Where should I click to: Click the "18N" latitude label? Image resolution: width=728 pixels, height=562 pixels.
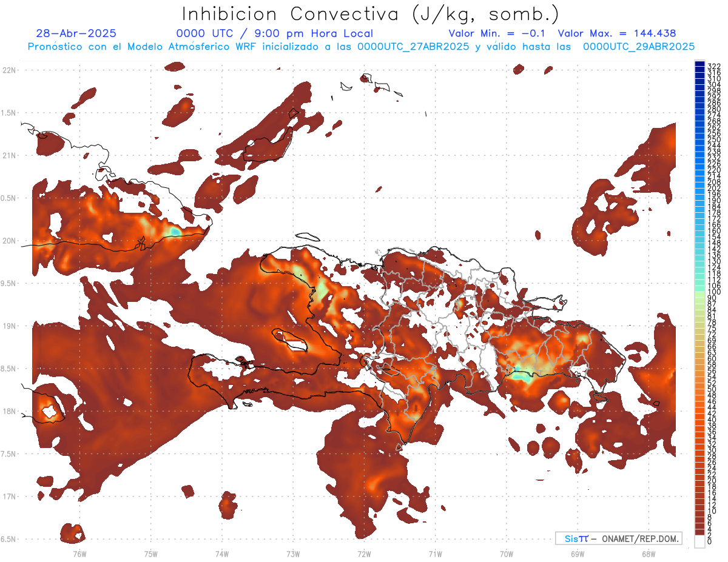[8, 412]
